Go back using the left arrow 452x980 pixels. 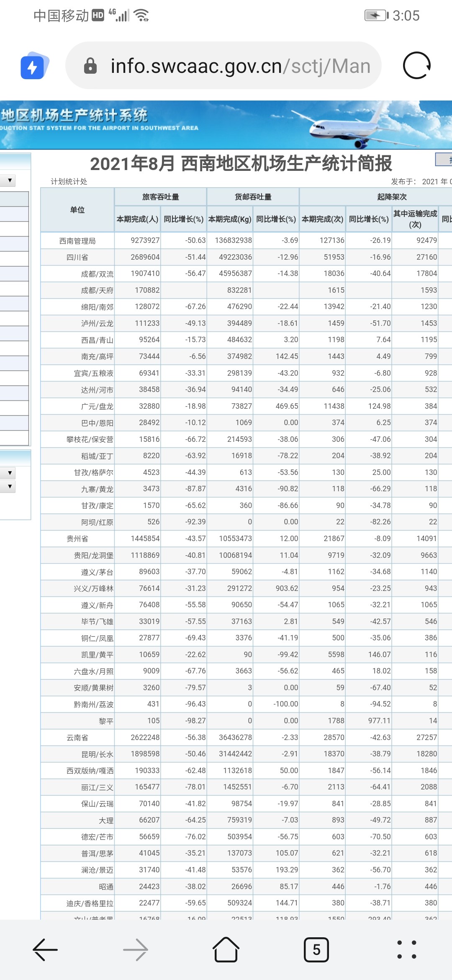click(45, 949)
